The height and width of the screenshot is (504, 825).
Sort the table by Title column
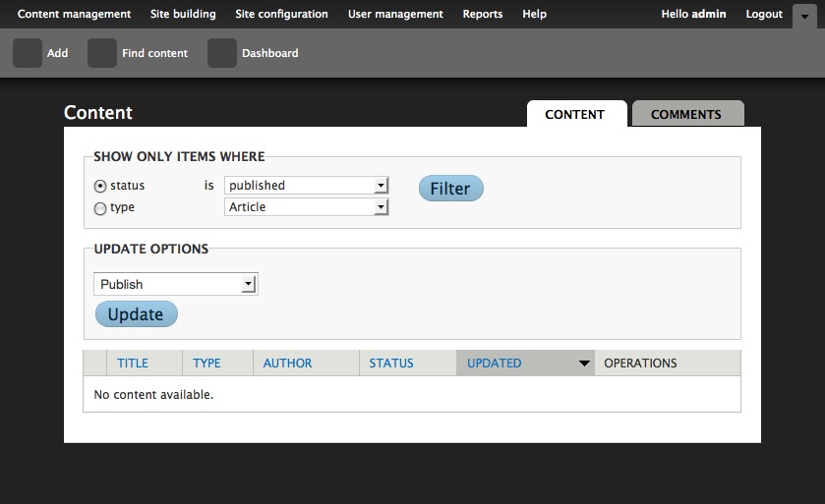(x=133, y=364)
